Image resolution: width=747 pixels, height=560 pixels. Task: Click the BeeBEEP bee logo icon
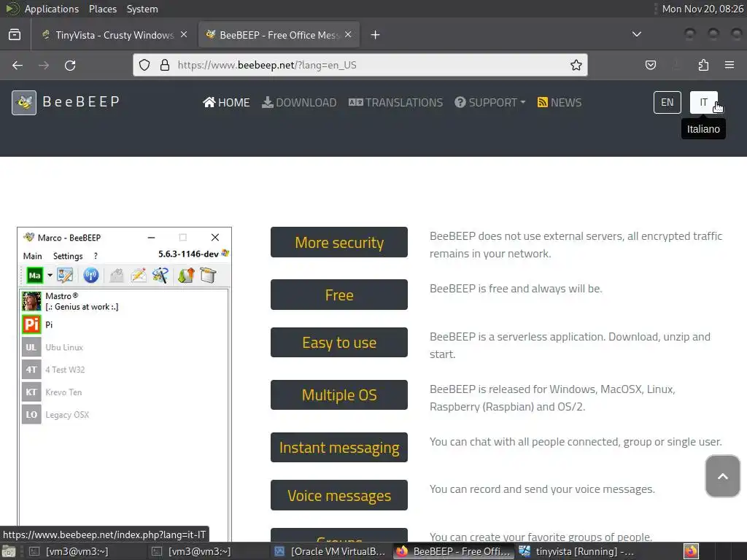[x=24, y=102]
